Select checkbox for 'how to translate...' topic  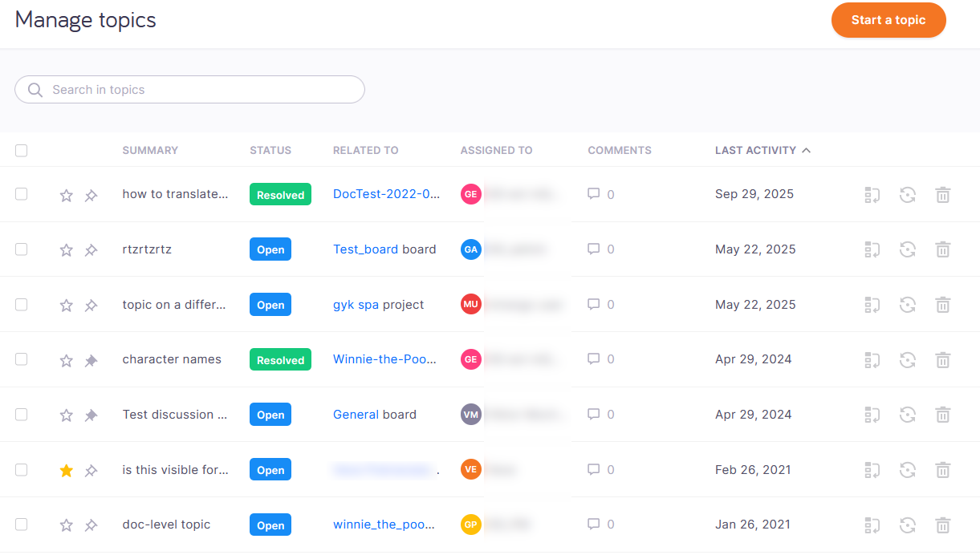(x=22, y=194)
